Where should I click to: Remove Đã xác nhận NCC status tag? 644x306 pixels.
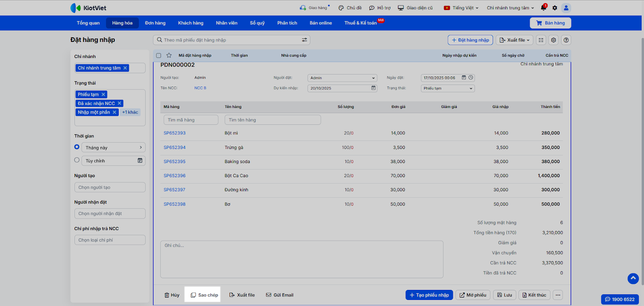tap(120, 103)
